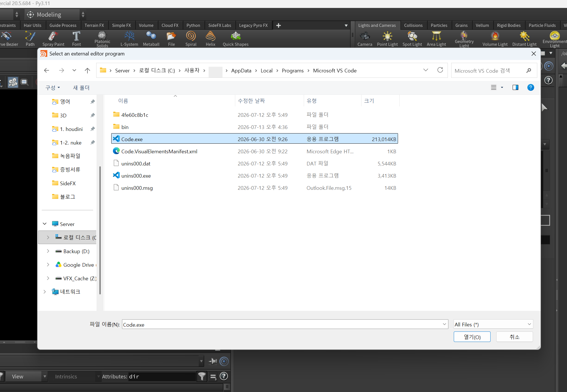The height and width of the screenshot is (392, 567).
Task: Select Code.VisualElementsManifest.xml file
Action: coord(254,151)
